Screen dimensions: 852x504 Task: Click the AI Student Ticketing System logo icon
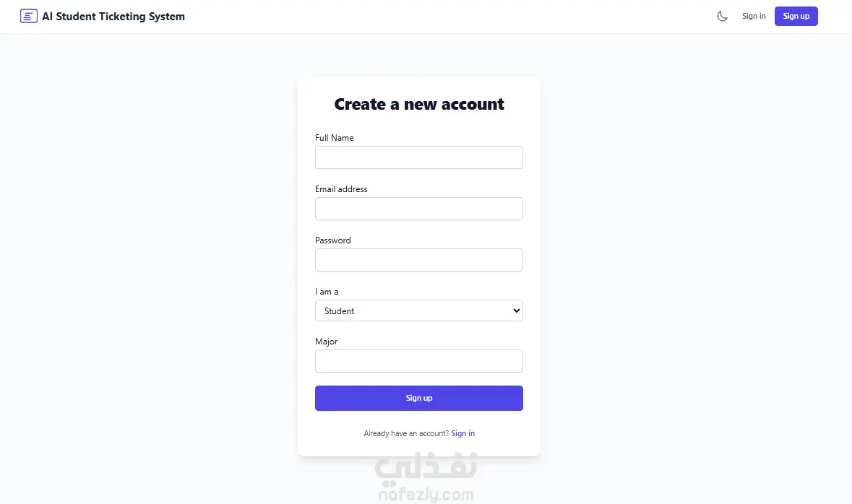(28, 15)
